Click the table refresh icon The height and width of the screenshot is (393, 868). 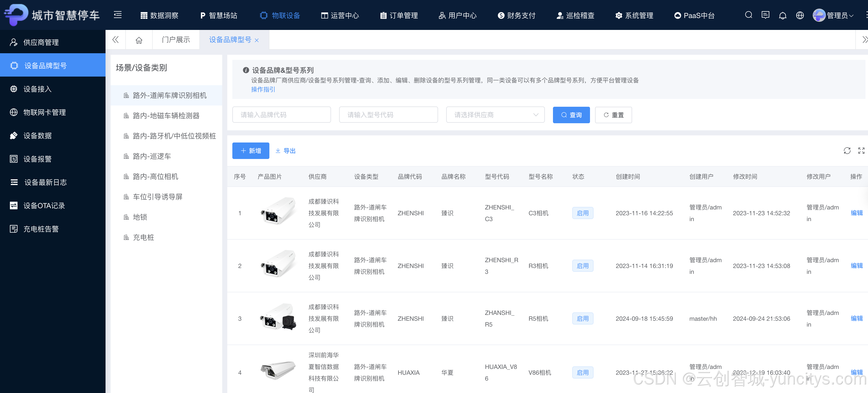847,151
